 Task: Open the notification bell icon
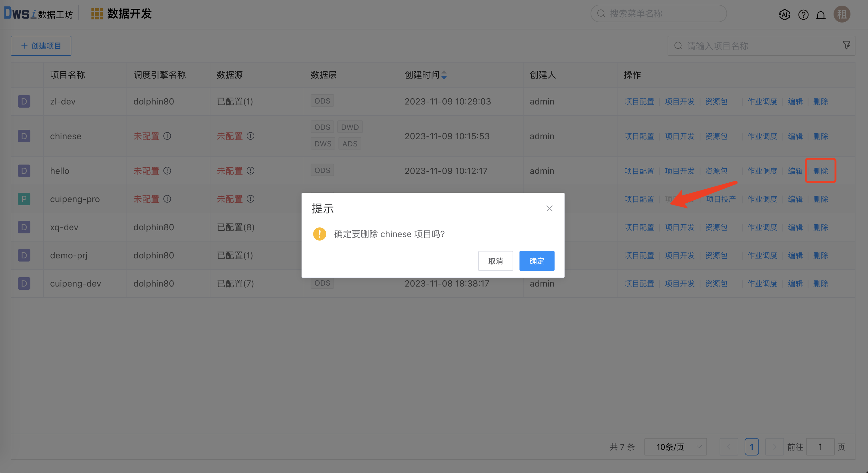coord(821,15)
